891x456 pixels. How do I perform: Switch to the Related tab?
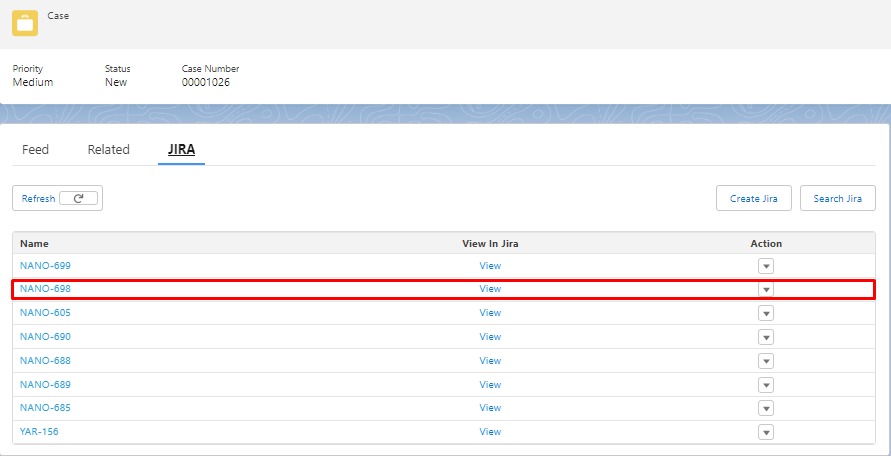click(109, 150)
